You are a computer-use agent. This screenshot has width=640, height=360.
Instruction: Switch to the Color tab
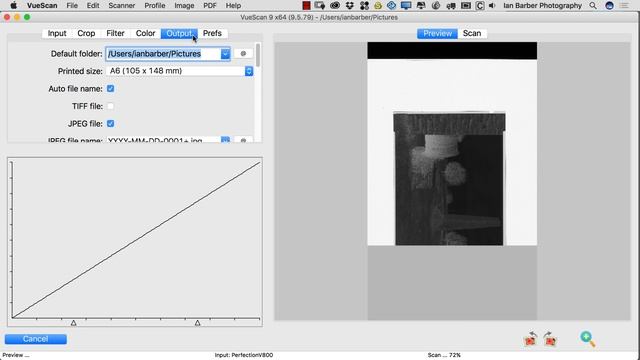click(145, 33)
